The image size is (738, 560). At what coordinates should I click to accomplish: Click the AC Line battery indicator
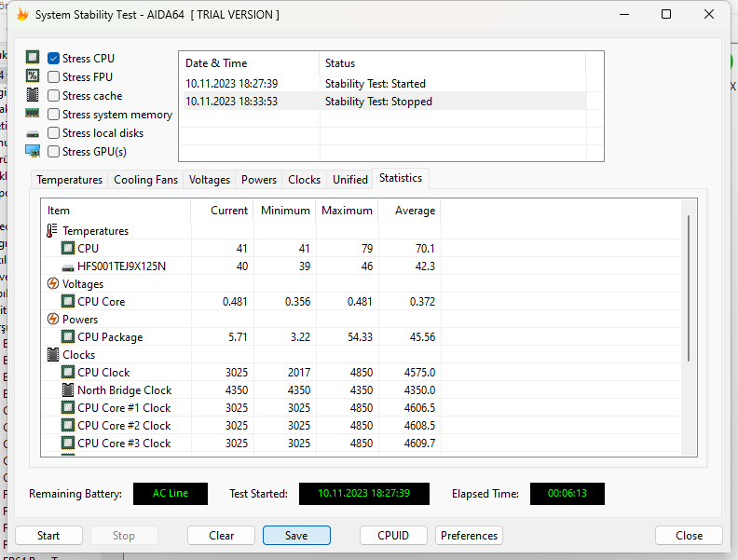pyautogui.click(x=171, y=494)
